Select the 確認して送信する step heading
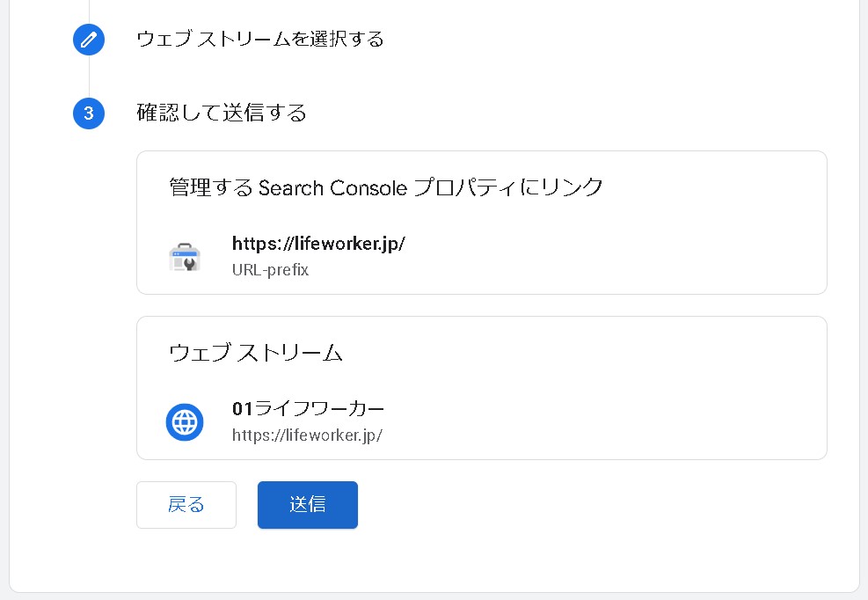Image resolution: width=868 pixels, height=600 pixels. [x=222, y=113]
